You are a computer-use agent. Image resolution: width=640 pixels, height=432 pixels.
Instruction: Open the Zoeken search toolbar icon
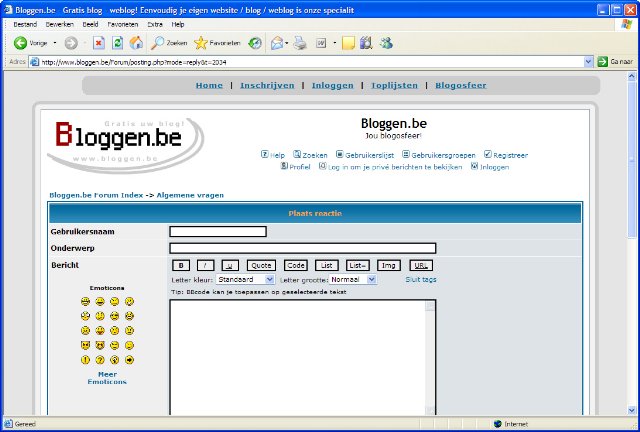click(x=158, y=43)
